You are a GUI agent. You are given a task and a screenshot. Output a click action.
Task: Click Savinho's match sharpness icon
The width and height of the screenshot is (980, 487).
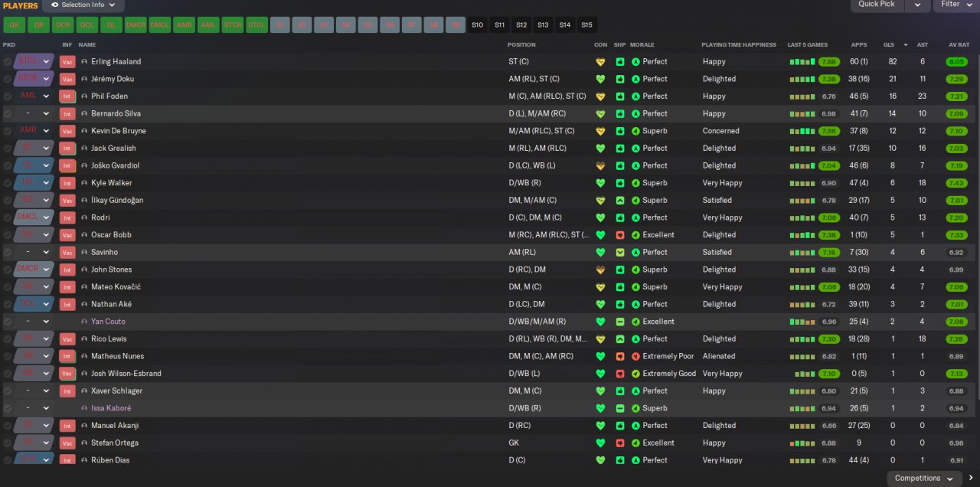point(620,252)
